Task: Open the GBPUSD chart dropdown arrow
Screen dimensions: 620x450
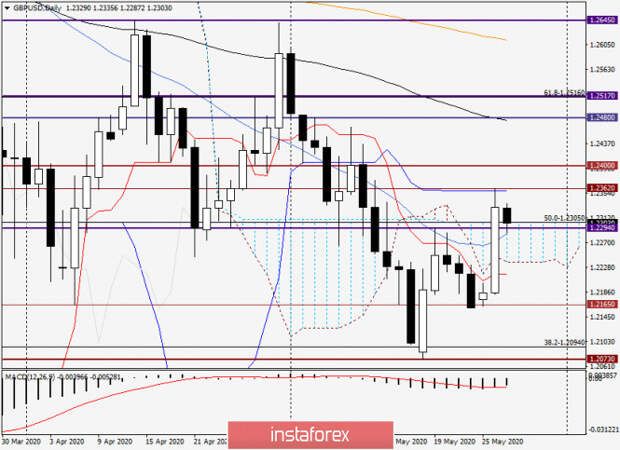Action: [7, 8]
